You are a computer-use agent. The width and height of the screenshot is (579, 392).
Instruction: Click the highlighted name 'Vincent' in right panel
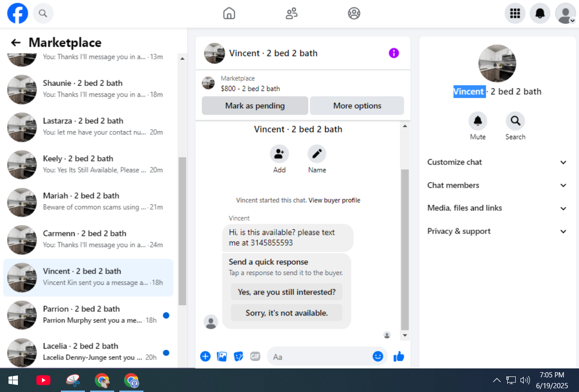pos(469,92)
